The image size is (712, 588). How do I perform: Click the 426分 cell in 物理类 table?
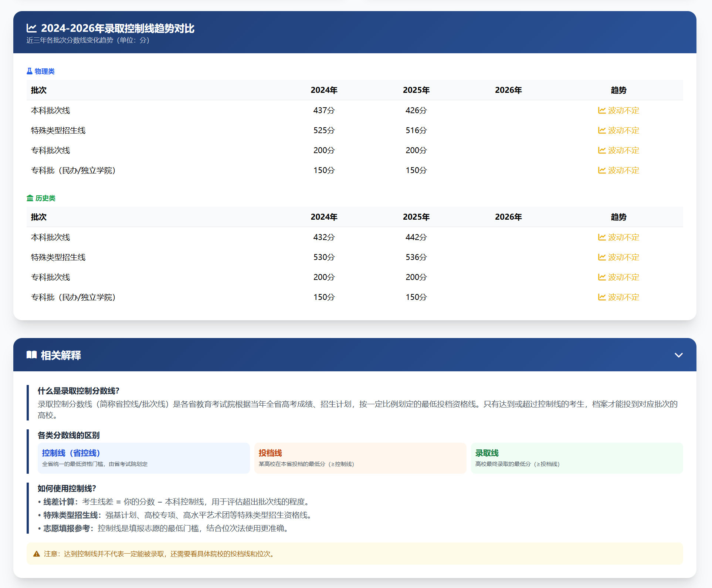416,110
